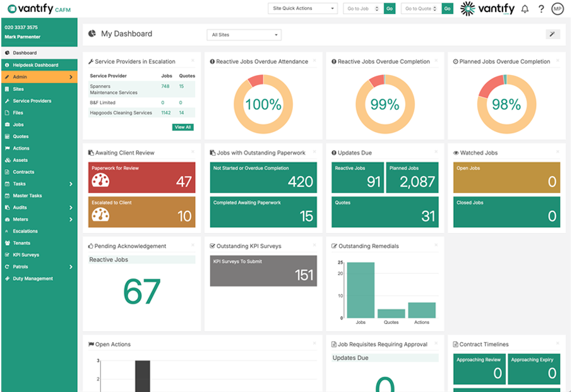Open the Site Quick Actions dropdown
The image size is (572, 392).
[x=302, y=9]
